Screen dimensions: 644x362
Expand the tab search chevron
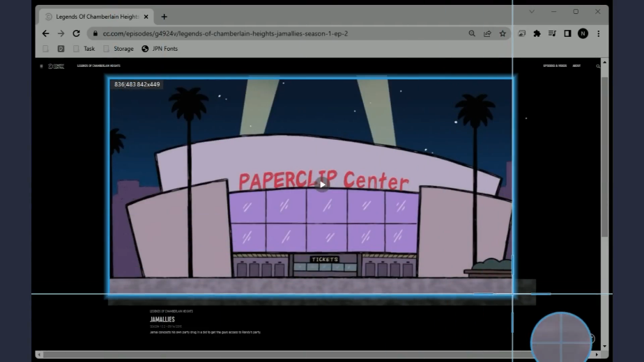click(532, 12)
